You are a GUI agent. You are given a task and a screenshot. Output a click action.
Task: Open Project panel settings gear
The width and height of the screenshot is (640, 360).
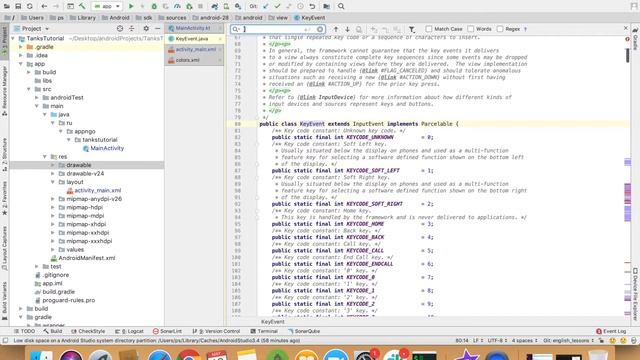tap(146, 29)
